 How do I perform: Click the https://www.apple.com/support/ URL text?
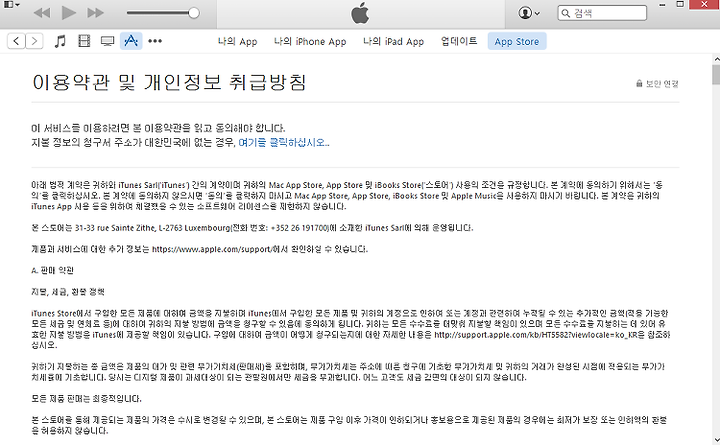coord(211,249)
